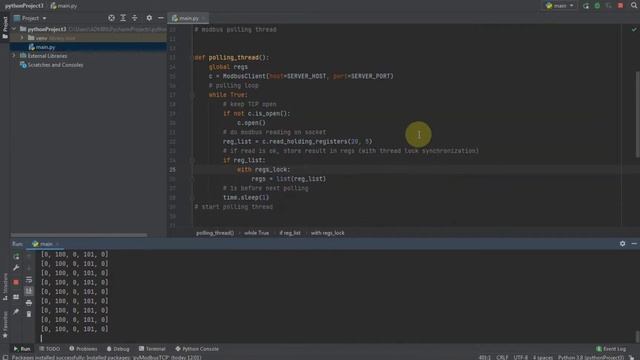Hide the Project panel
640x360 pixels.
(x=160, y=18)
